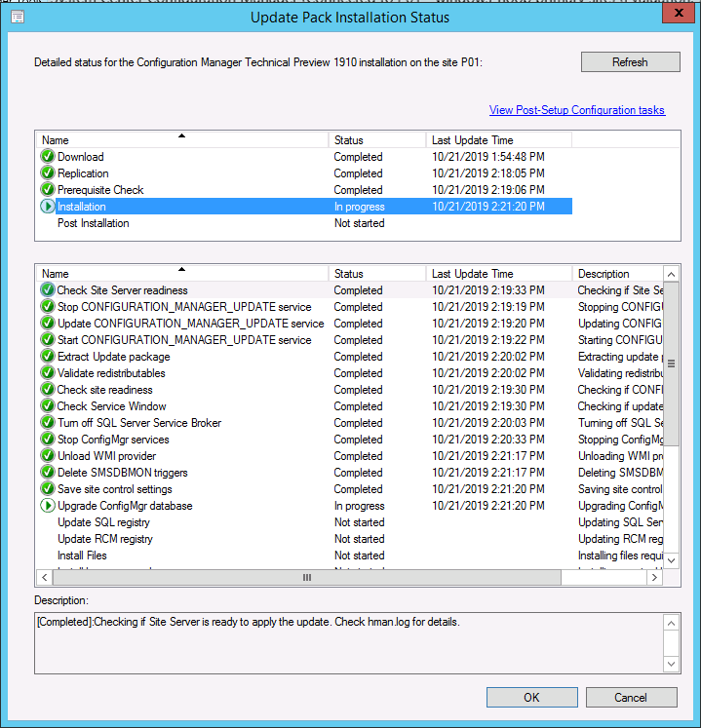
Task: Sort top list by Last Update Time header
Action: (499, 140)
